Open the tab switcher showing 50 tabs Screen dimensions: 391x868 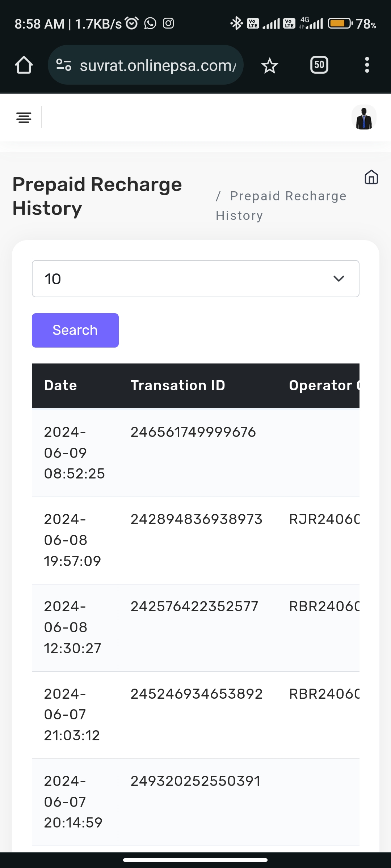click(319, 65)
